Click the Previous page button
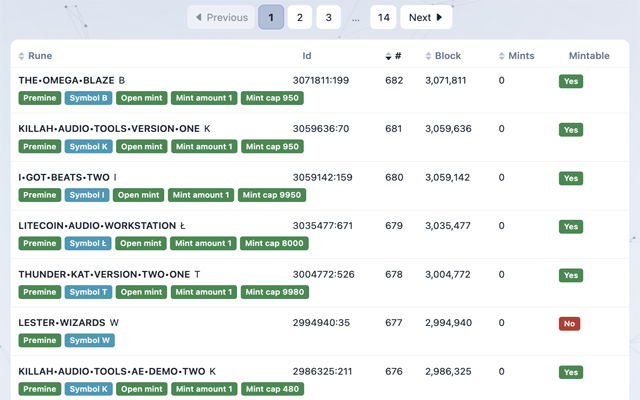 click(x=221, y=17)
